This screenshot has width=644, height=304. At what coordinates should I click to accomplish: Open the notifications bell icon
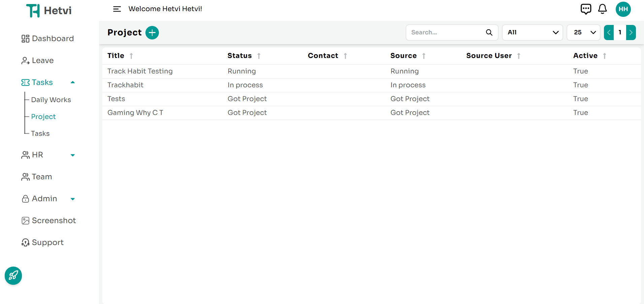pos(602,9)
